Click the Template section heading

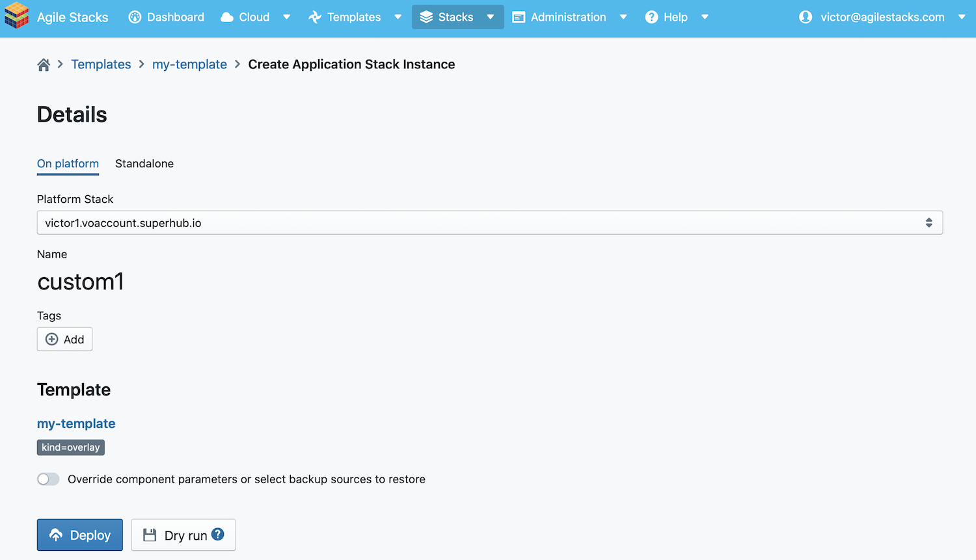tap(74, 390)
